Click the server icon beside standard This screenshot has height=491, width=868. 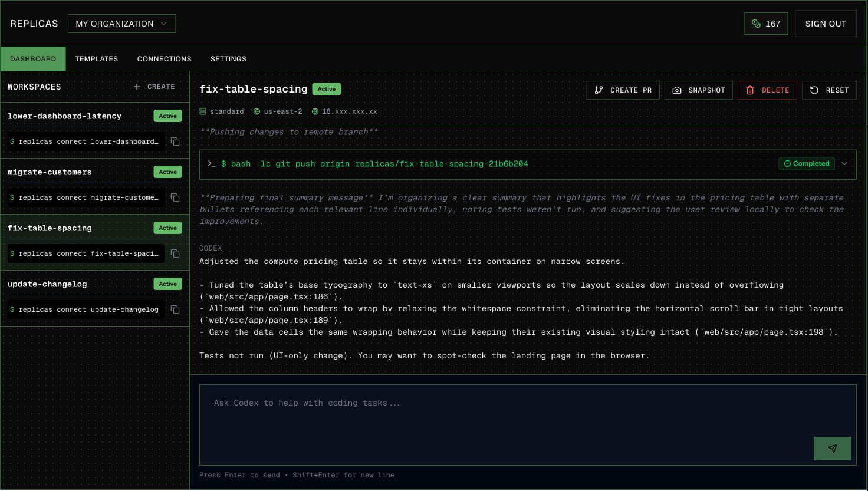203,111
